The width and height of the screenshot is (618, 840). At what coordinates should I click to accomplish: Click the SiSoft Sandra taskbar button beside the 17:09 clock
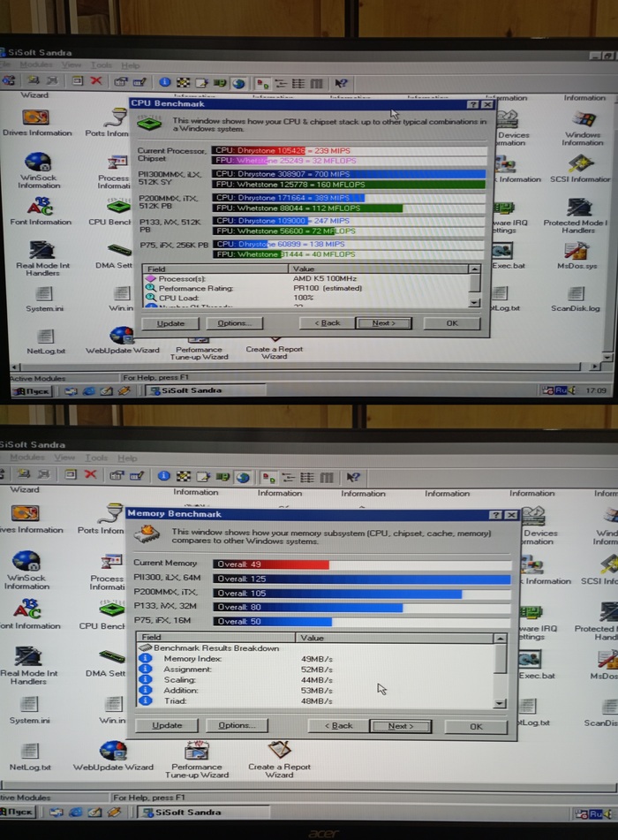(x=206, y=390)
